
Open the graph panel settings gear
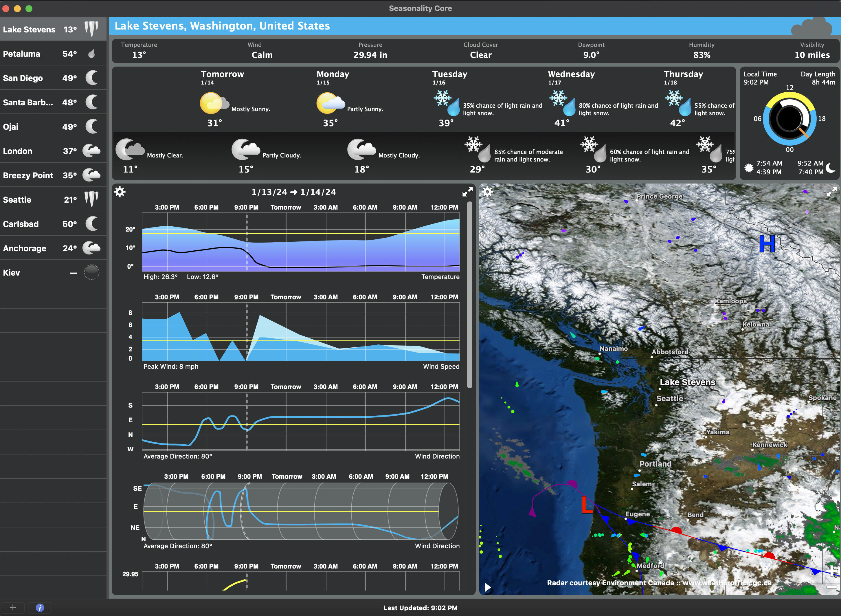(x=120, y=192)
